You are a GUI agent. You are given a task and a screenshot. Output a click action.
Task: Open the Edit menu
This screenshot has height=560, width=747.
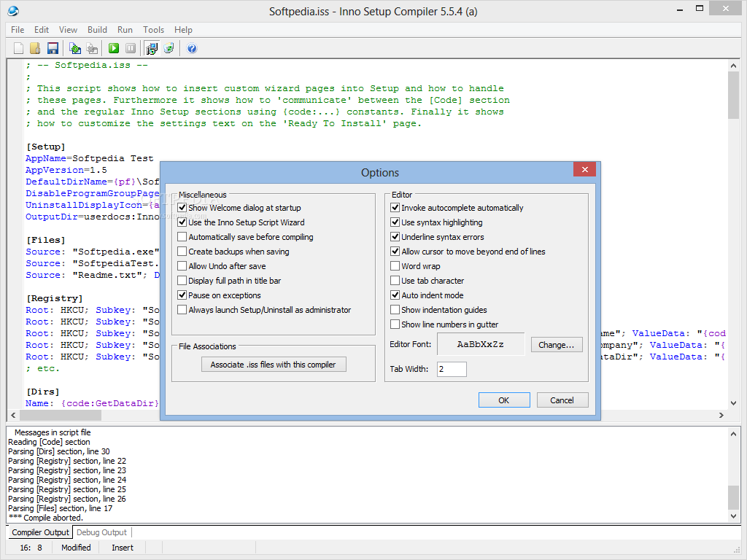[x=42, y=29]
